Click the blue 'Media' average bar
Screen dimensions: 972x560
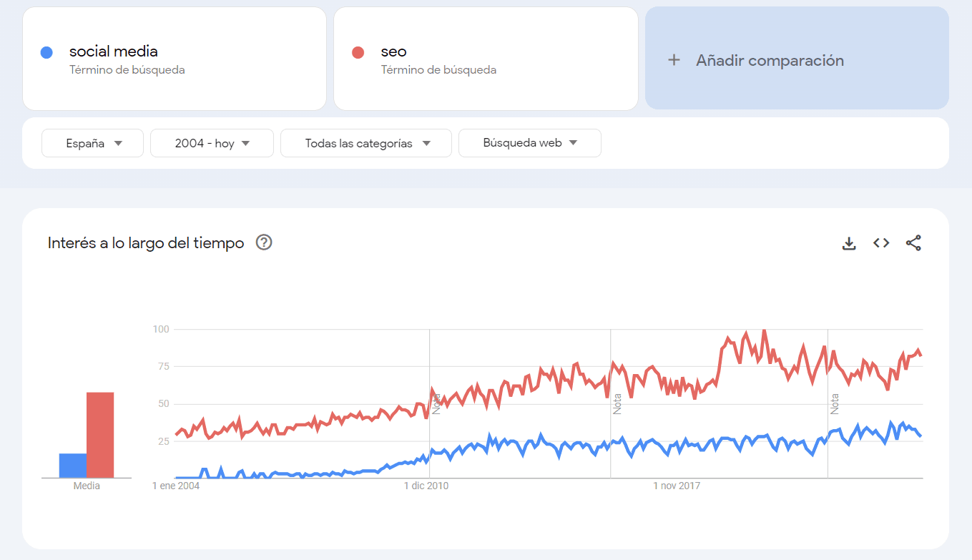(72, 463)
